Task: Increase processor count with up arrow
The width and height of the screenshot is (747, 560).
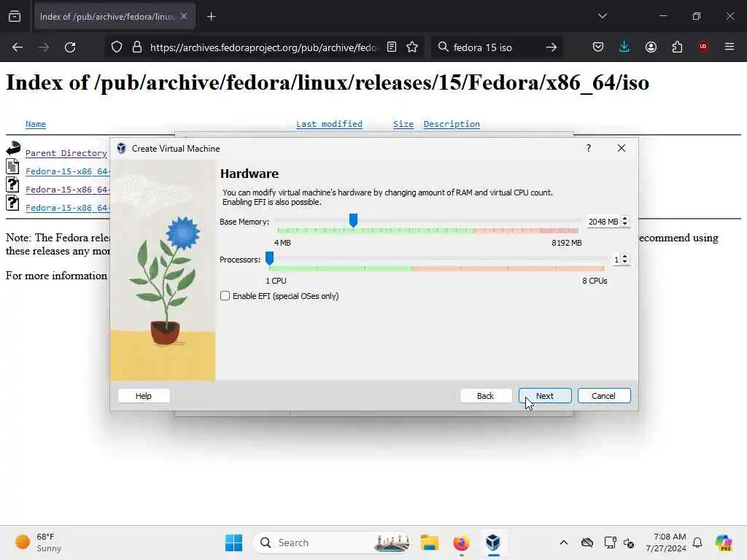Action: point(625,256)
